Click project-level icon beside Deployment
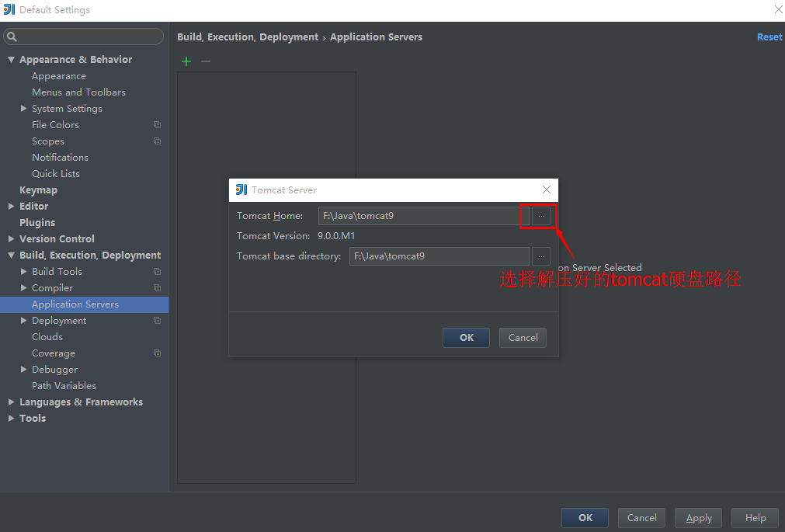 click(x=157, y=321)
